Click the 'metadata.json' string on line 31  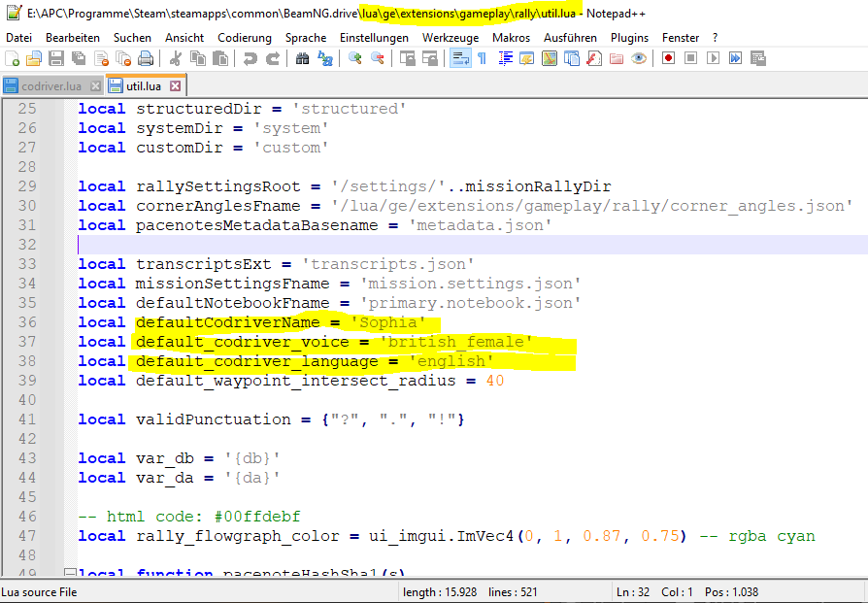[x=480, y=225]
